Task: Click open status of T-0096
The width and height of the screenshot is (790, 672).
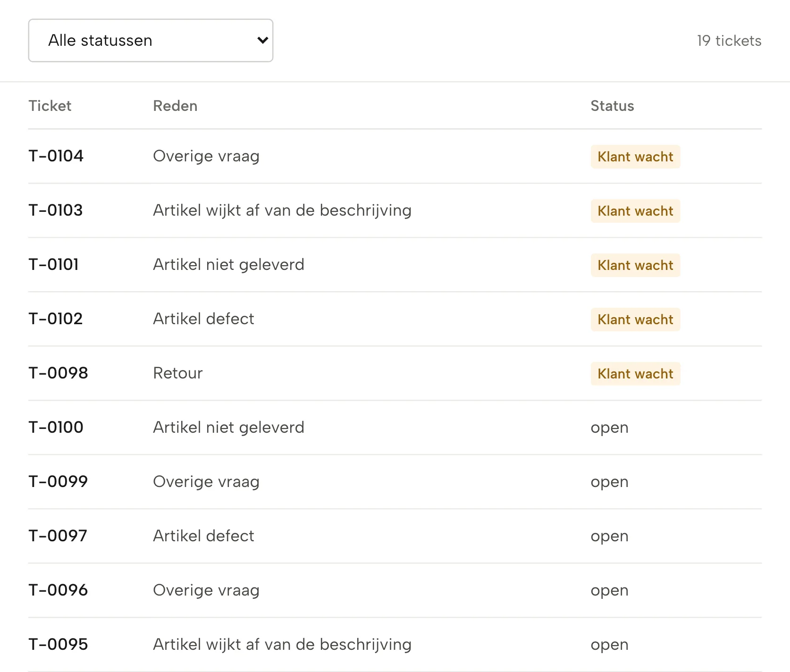Action: [609, 591]
